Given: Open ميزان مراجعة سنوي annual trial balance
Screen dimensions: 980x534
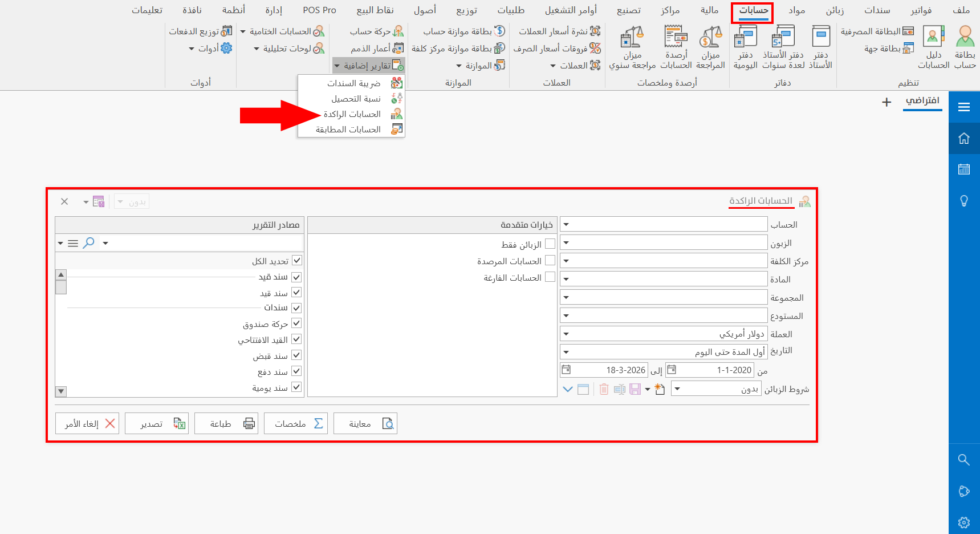Looking at the screenshot, I should click(x=632, y=47).
